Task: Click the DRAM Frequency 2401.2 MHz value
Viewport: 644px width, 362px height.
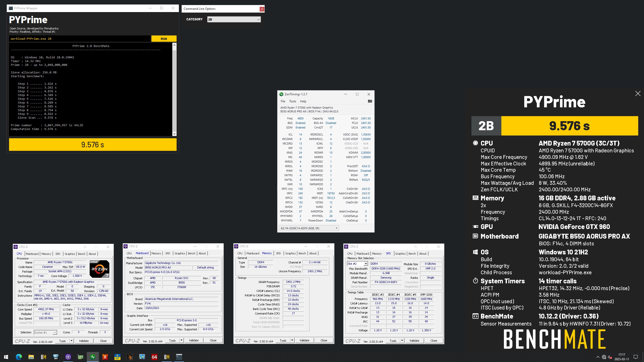Action: coord(293,282)
